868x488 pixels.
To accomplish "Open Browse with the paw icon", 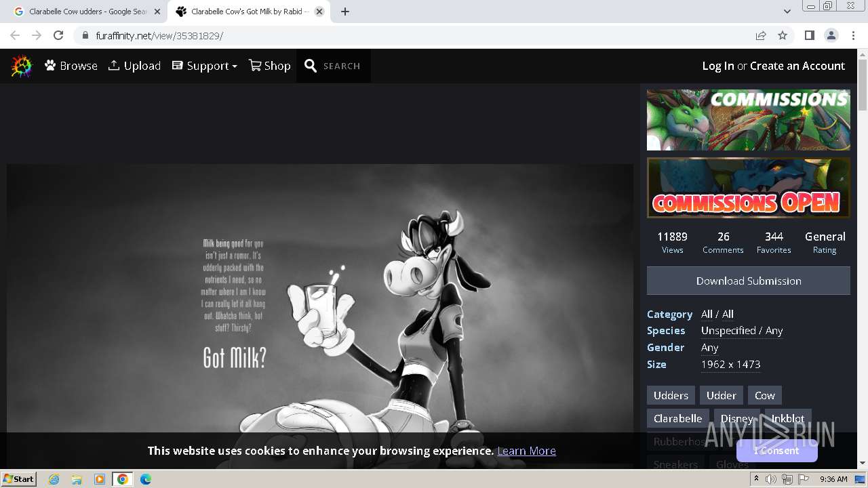I will (x=71, y=66).
